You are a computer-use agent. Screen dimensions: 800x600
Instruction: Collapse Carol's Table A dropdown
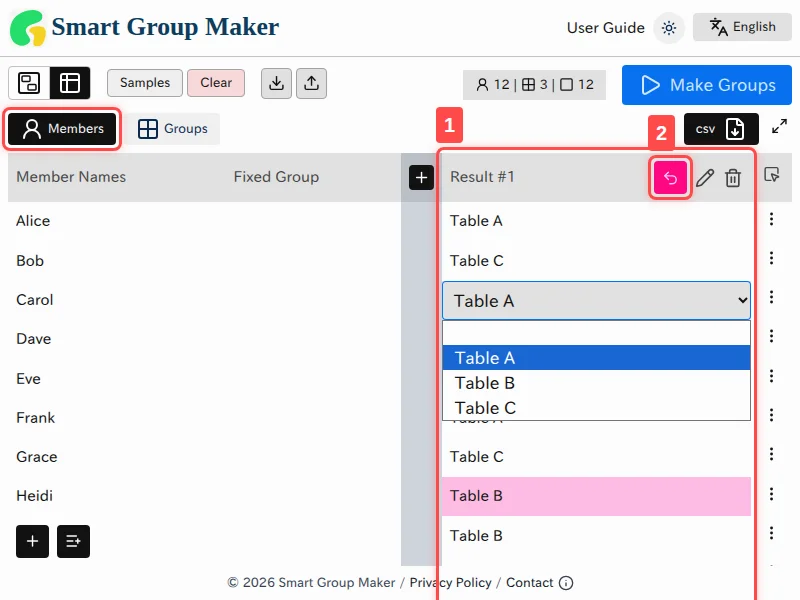pyautogui.click(x=596, y=301)
